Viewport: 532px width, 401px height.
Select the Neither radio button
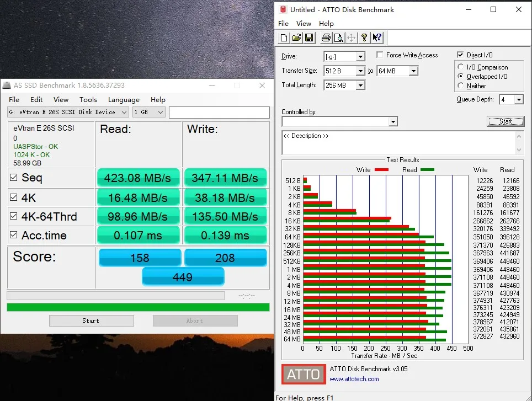[x=460, y=85]
